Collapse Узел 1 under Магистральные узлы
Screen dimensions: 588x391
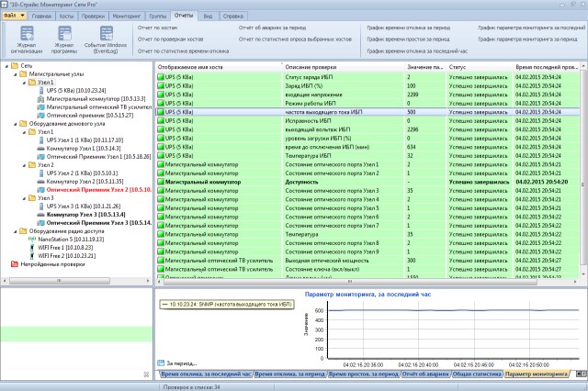[24, 83]
